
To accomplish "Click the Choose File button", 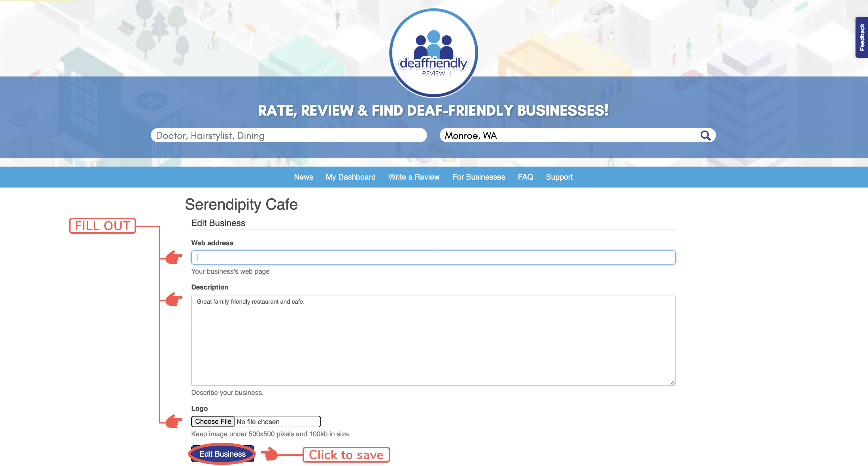I will pos(213,422).
